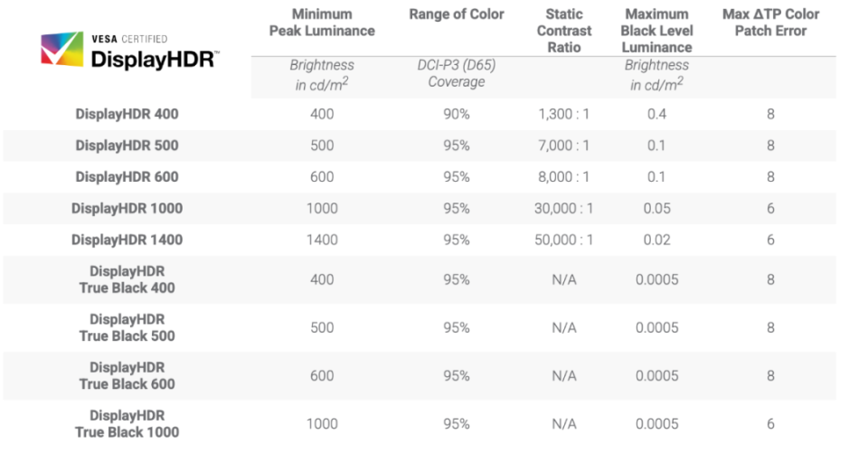868x463 pixels.
Task: Click the 1,300 : 1 contrast ratio cell
Action: pos(564,114)
